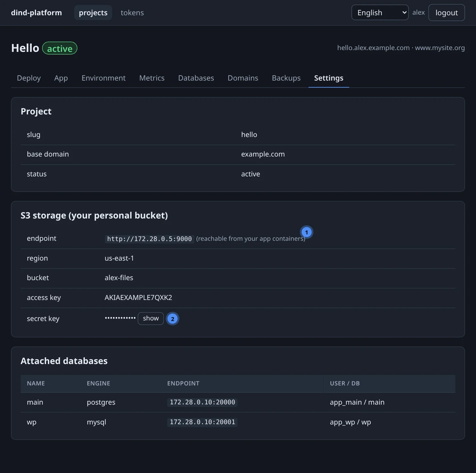
Task: Click the NAME column header
Action: (x=36, y=383)
